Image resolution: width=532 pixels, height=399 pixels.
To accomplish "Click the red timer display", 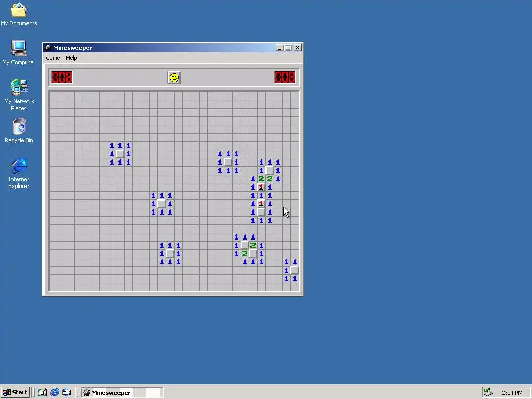I will tap(285, 77).
